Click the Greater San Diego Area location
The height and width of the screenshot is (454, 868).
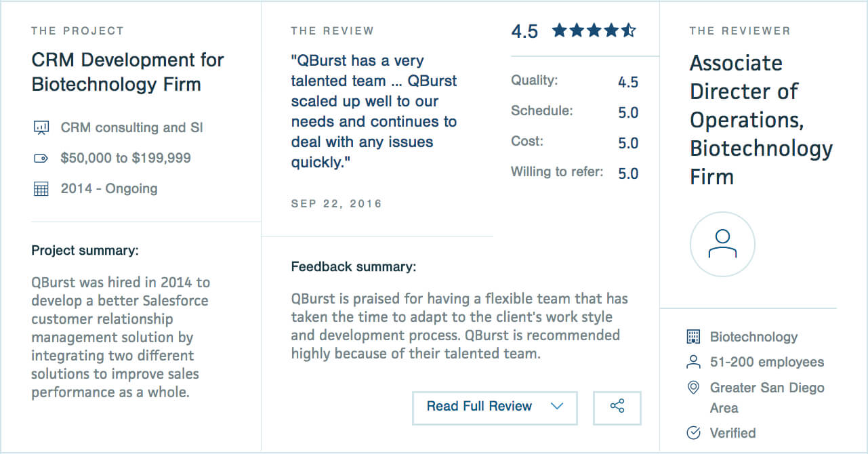click(766, 398)
